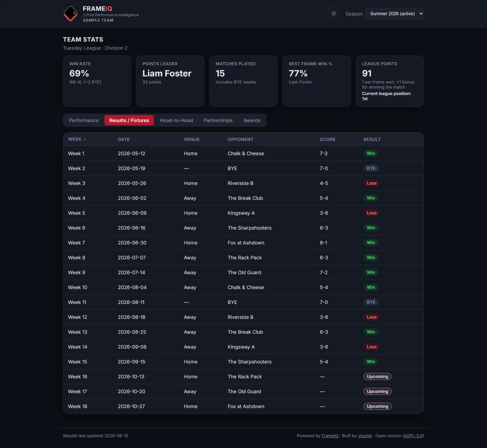Click the Win badge for Week 13

pos(371,332)
